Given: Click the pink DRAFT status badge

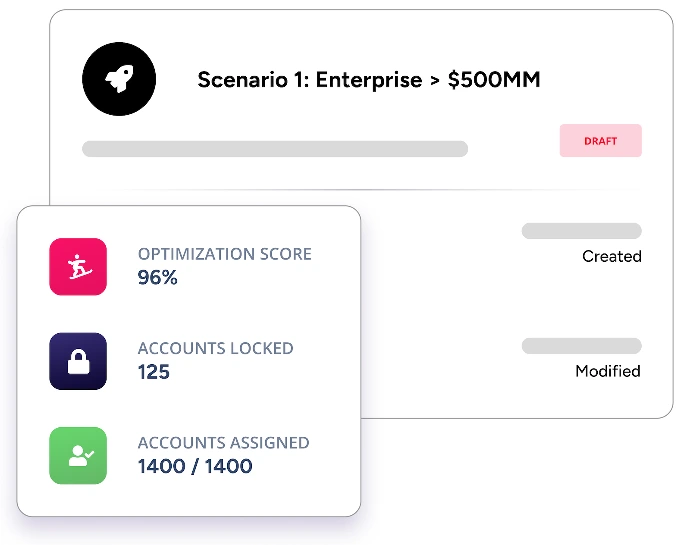Looking at the screenshot, I should 600,141.
